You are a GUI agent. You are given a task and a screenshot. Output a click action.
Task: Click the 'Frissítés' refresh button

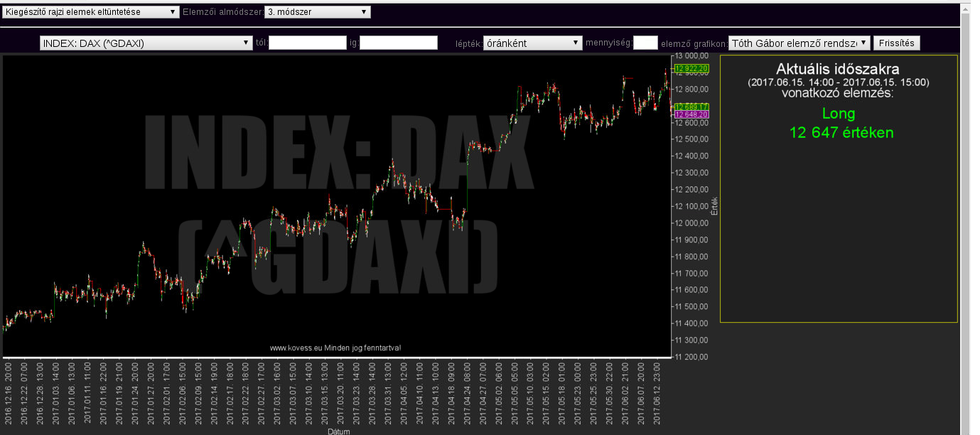896,43
